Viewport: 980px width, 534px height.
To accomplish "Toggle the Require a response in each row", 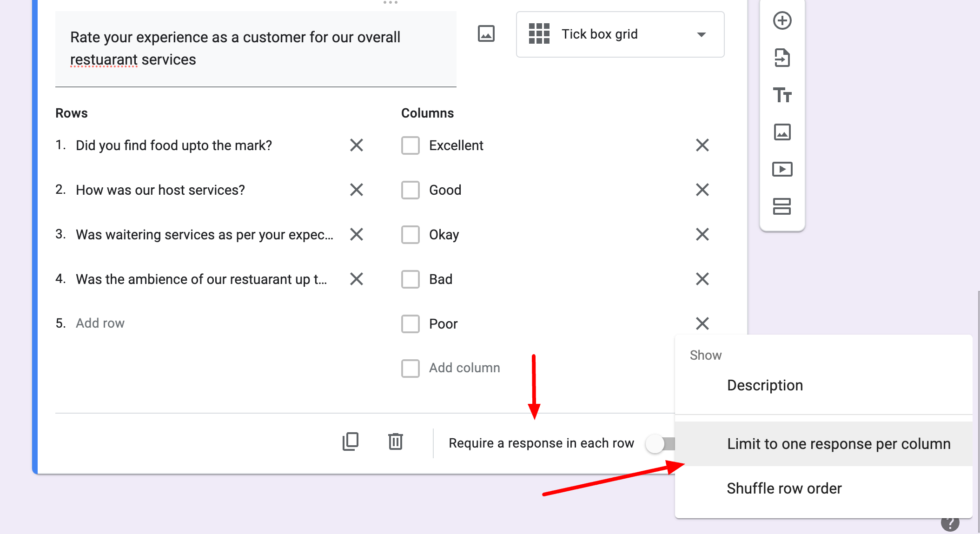I will point(657,442).
